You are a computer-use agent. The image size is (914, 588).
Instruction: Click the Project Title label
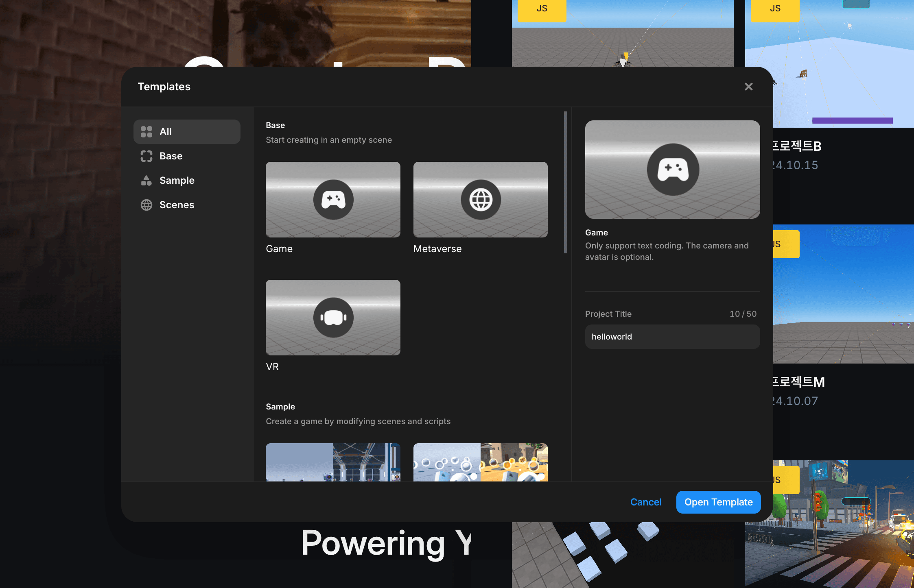[x=608, y=314]
